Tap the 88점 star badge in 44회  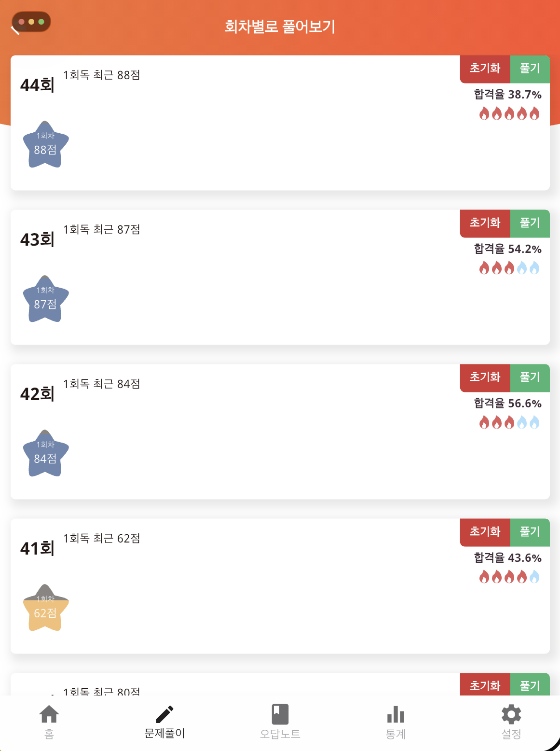pos(46,144)
